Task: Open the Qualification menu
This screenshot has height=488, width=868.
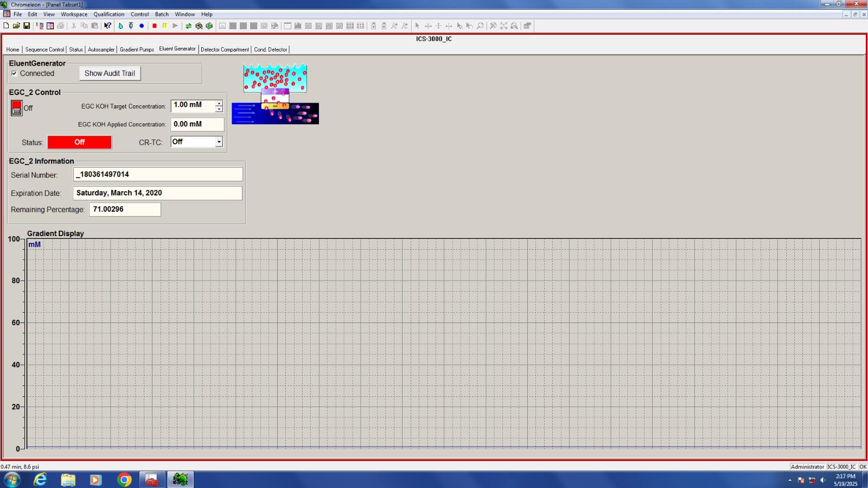Action: coord(108,14)
